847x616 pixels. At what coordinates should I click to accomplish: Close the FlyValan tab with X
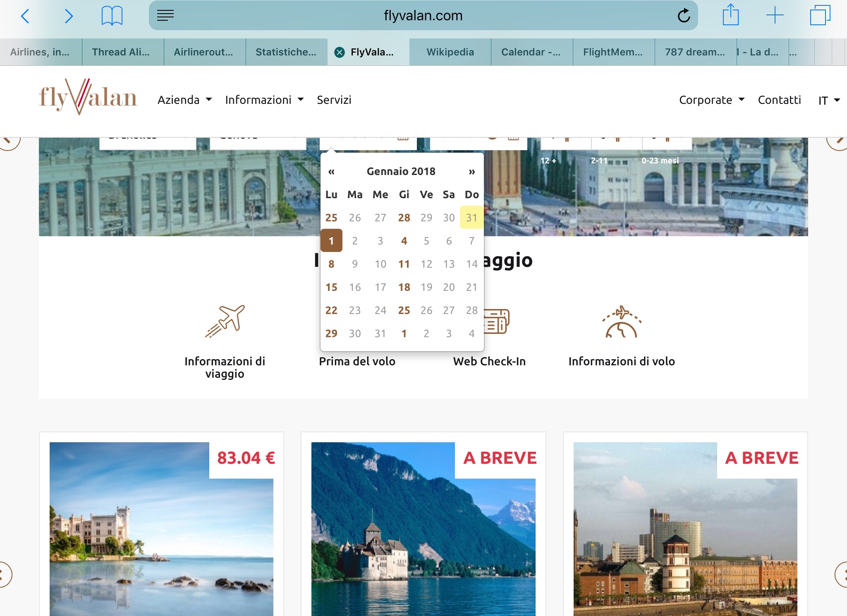340,52
